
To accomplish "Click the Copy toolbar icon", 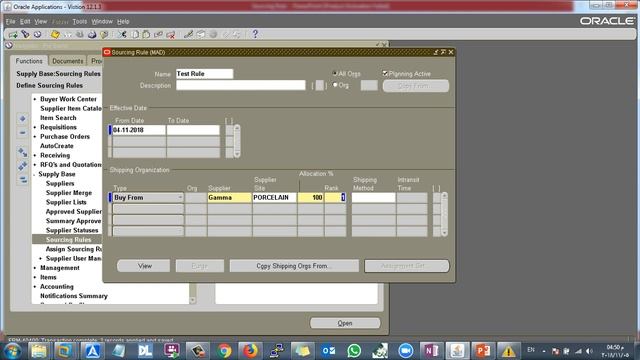I will click(134, 35).
